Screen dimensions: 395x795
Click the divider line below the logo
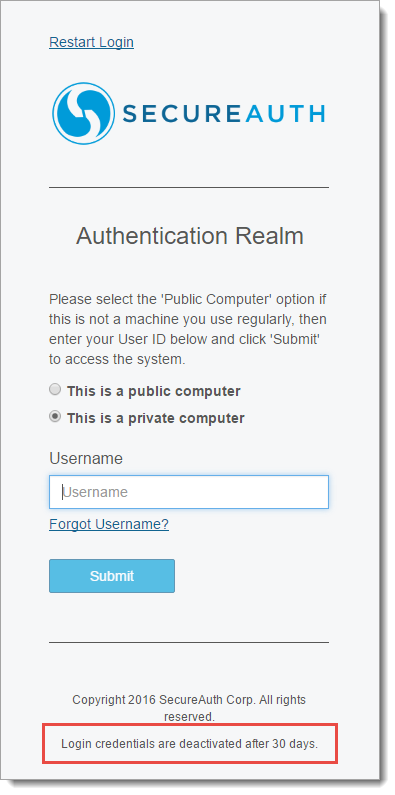click(189, 188)
